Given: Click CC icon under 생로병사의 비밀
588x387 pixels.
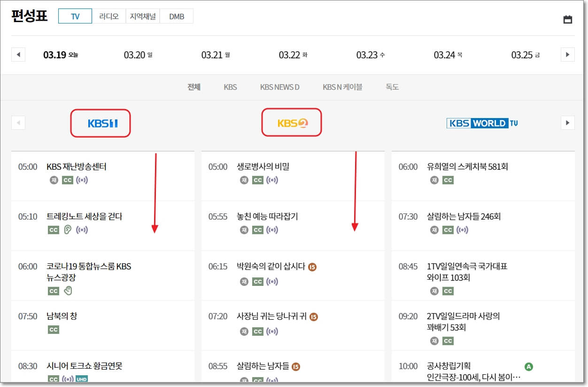Looking at the screenshot, I should (258, 180).
